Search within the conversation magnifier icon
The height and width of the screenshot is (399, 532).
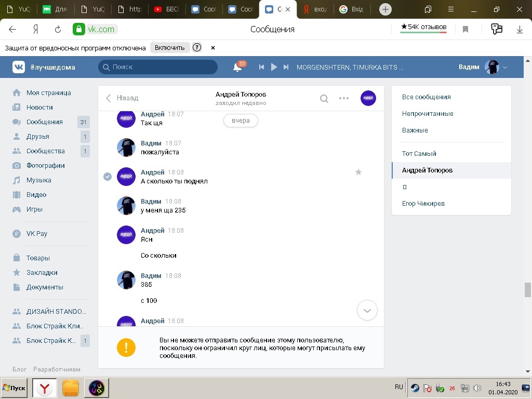coord(324,98)
